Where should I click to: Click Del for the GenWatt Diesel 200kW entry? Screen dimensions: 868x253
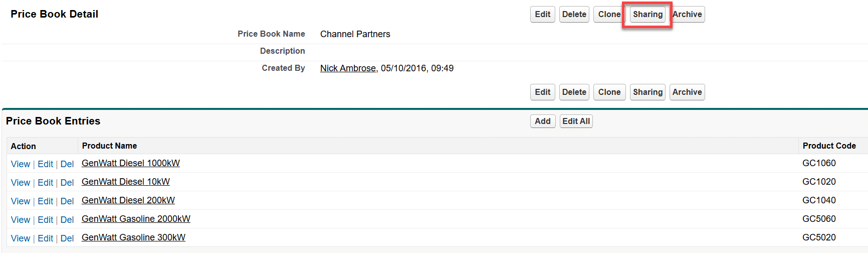67,201
